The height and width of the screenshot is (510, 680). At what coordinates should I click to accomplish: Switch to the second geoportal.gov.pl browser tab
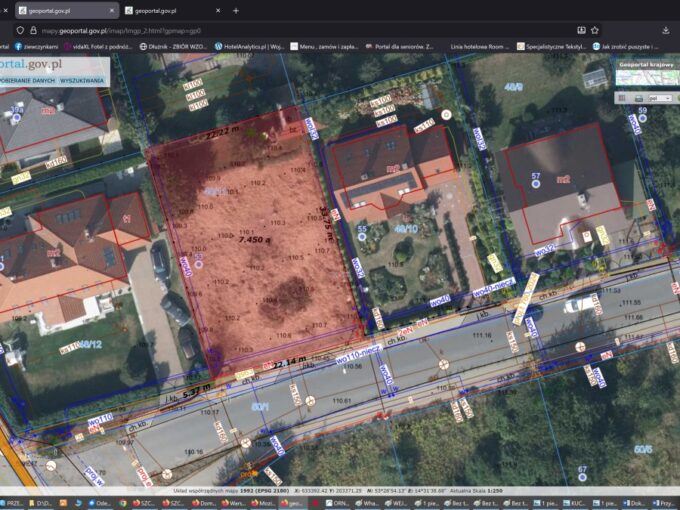pos(161,10)
